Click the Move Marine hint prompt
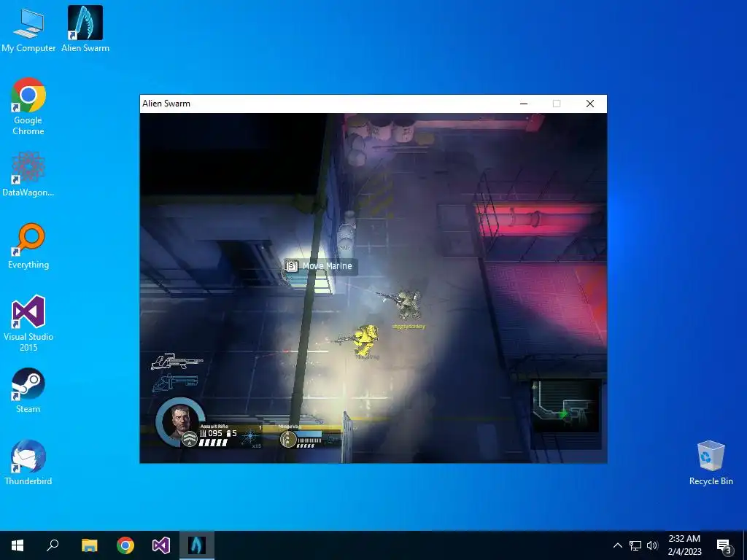This screenshot has width=747, height=560. 321,265
